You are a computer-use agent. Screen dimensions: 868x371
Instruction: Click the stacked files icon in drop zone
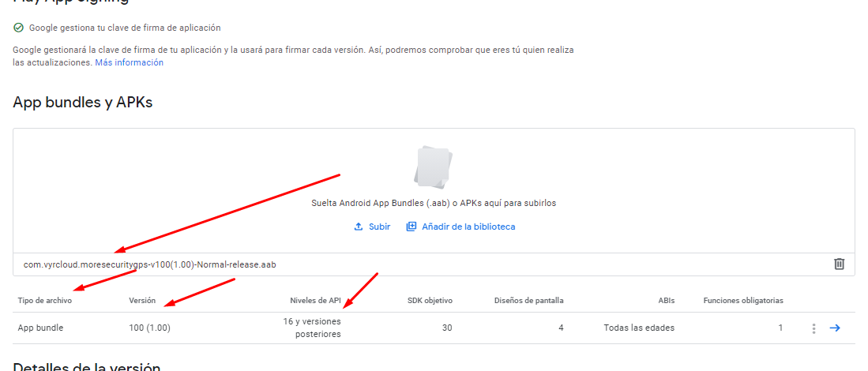click(433, 165)
